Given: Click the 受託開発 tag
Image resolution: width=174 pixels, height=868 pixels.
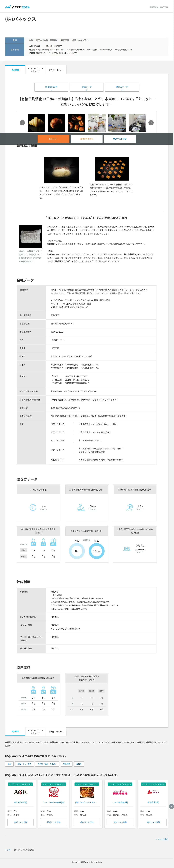Looking at the screenshot, I should pos(67,764).
